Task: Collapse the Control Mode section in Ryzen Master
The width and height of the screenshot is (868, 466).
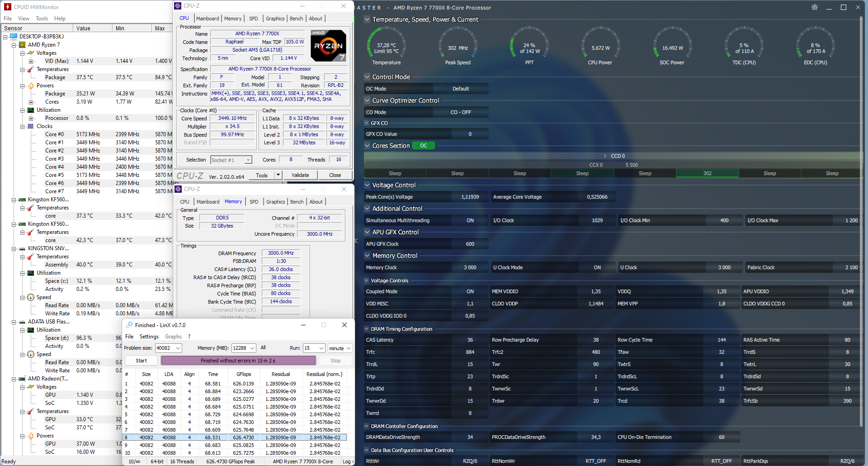Action: [x=367, y=77]
